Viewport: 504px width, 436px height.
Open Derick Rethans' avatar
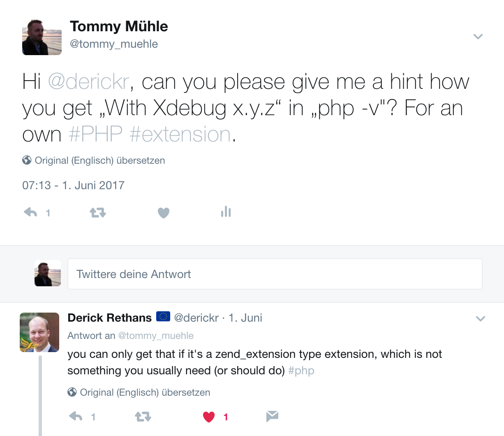39,332
